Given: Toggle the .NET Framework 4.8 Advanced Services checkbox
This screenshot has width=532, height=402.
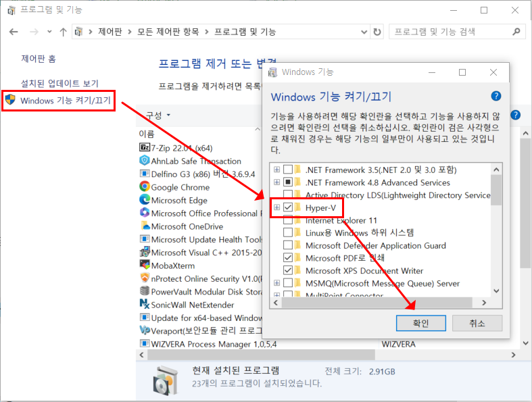Looking at the screenshot, I should pos(288,182).
